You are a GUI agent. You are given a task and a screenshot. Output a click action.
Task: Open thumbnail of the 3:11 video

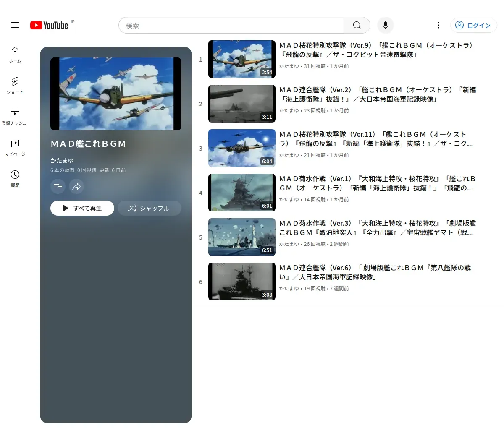coord(242,104)
